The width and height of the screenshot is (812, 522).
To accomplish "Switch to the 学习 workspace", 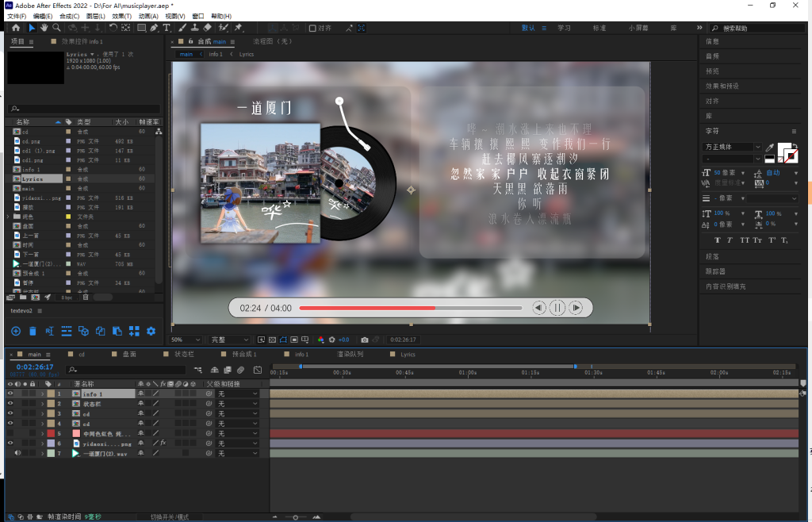I will point(564,28).
